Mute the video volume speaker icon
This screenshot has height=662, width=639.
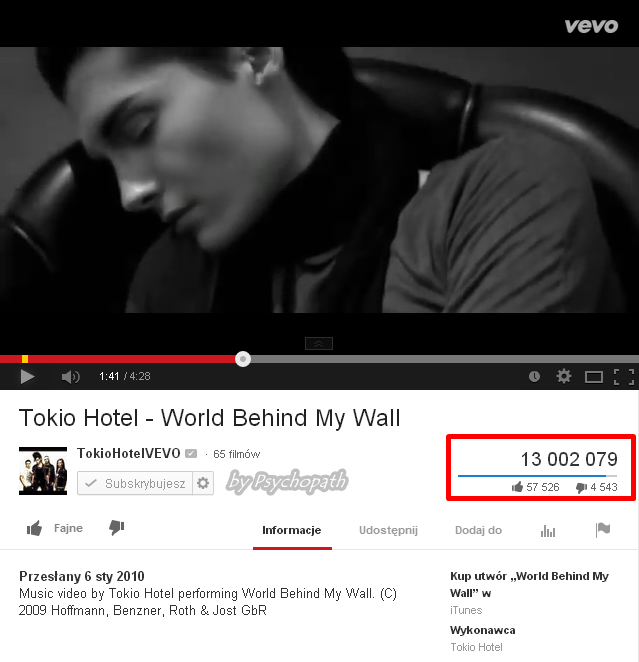click(70, 377)
